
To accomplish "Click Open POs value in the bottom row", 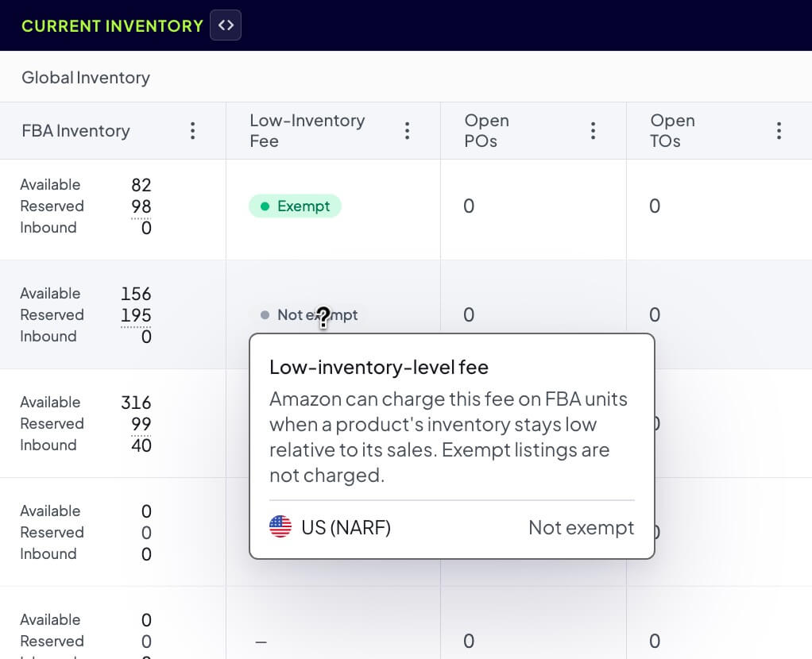I will [x=469, y=641].
